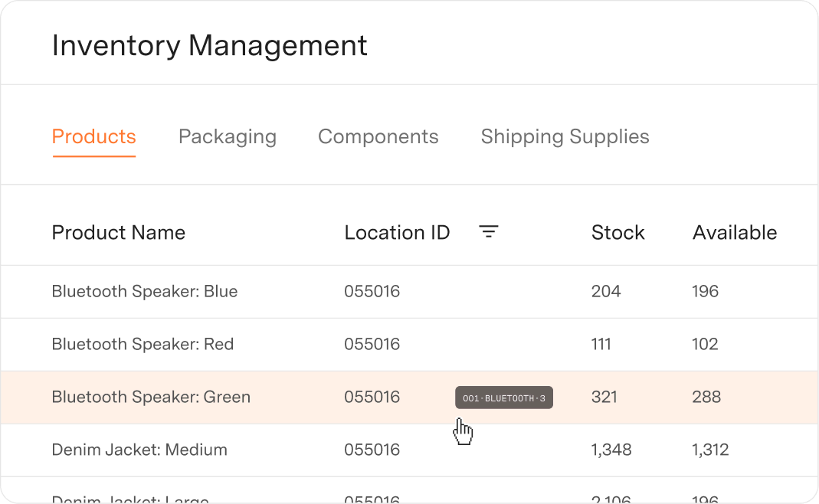Select the Denim Jacket: Large row
Viewport: 819px width, 504px height.
(x=130, y=498)
